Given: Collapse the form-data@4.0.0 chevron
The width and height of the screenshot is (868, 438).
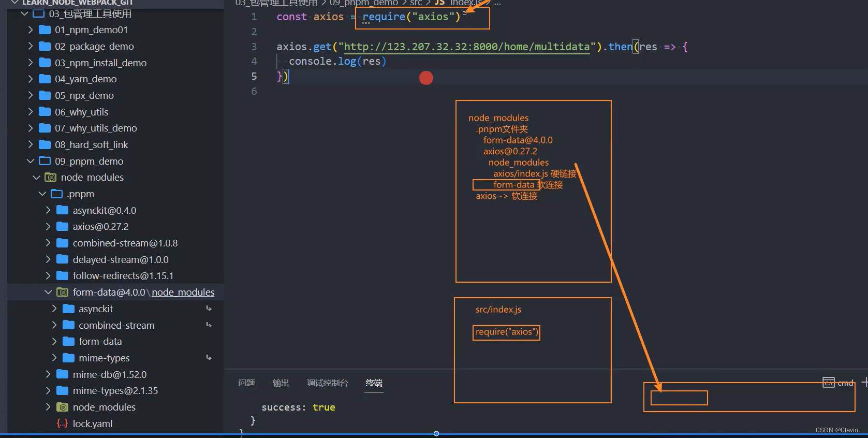Looking at the screenshot, I should point(48,293).
